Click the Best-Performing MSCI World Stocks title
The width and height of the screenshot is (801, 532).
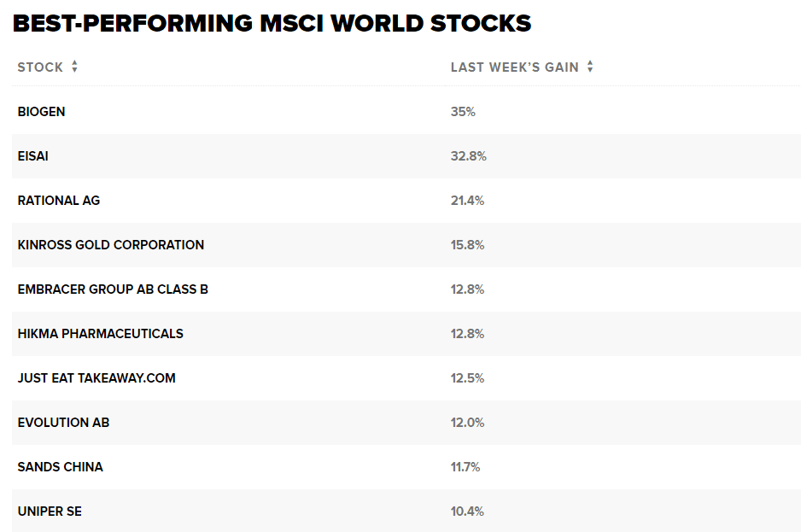(x=272, y=23)
